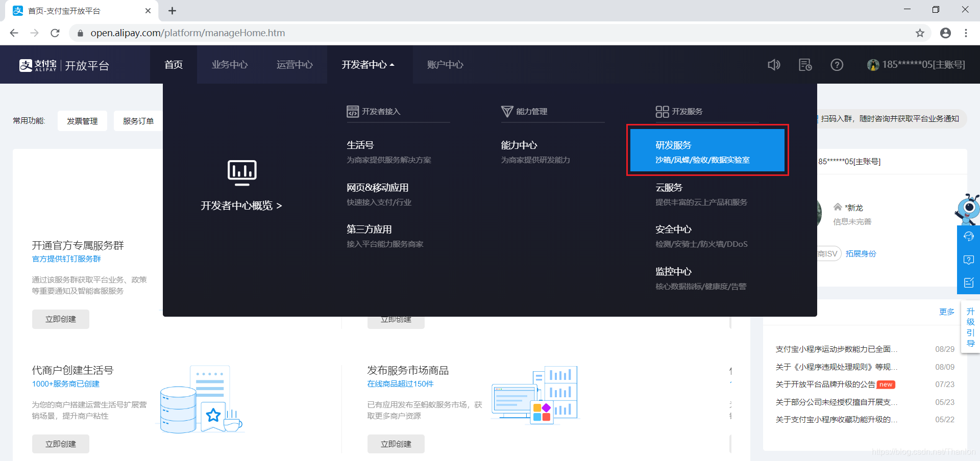Collapse the 开发者中心 dropdown menu
Viewport: 980px width, 461px height.
[x=368, y=65]
